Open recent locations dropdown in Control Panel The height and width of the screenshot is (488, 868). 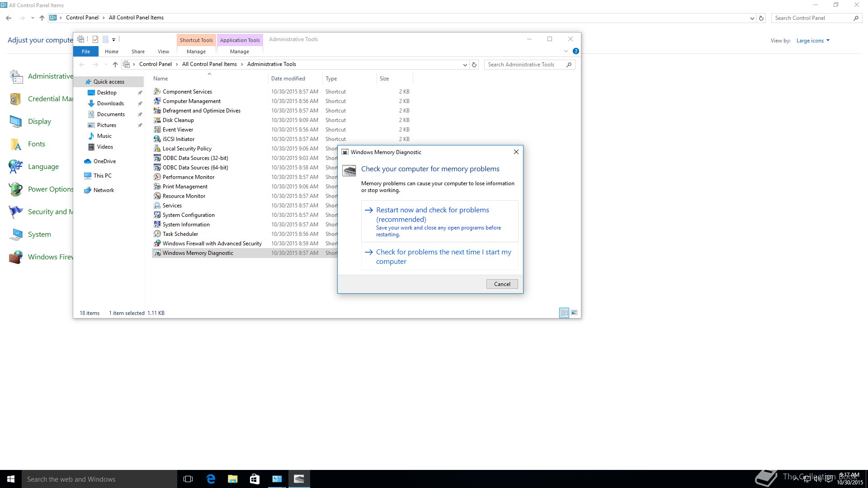click(x=32, y=18)
